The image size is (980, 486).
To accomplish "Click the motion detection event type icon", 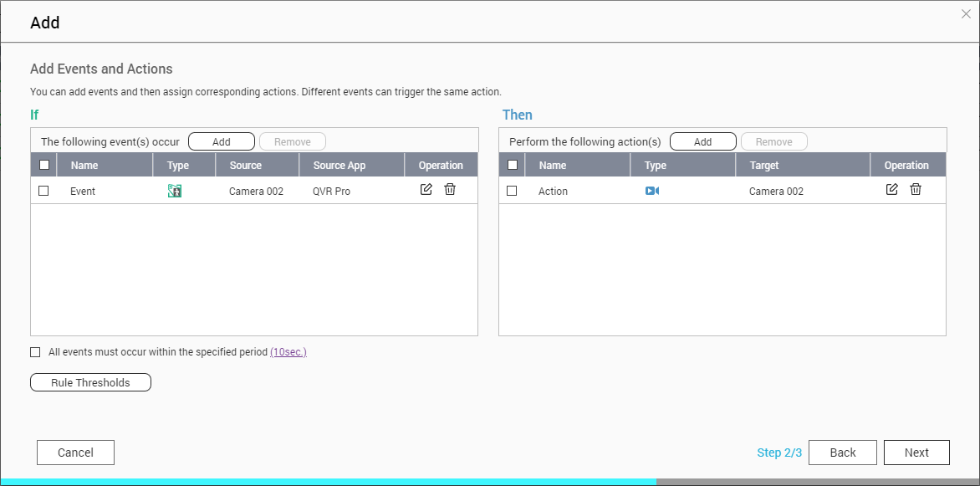I will click(x=175, y=191).
